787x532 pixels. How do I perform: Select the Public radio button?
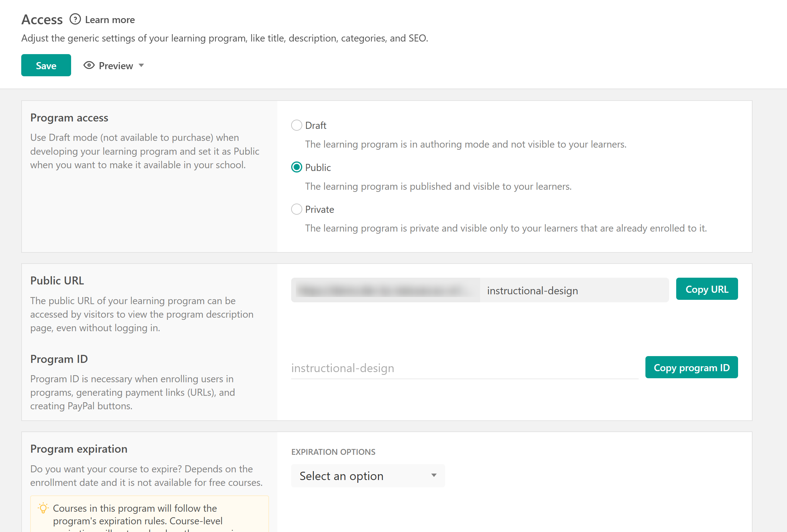(x=296, y=167)
